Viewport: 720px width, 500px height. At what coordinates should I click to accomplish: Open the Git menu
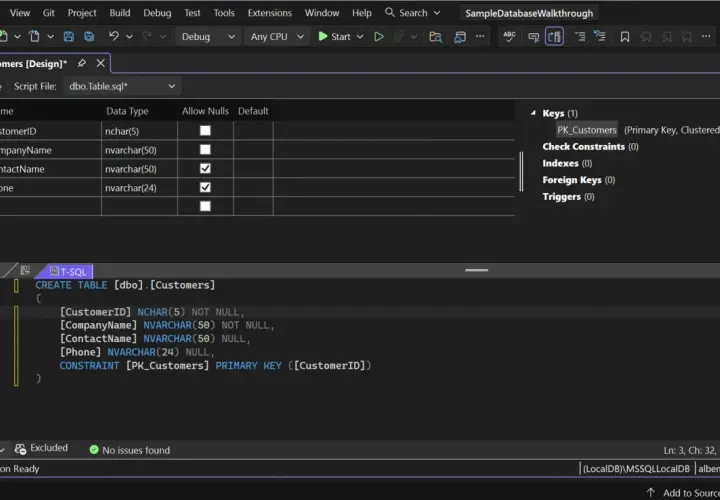click(49, 13)
